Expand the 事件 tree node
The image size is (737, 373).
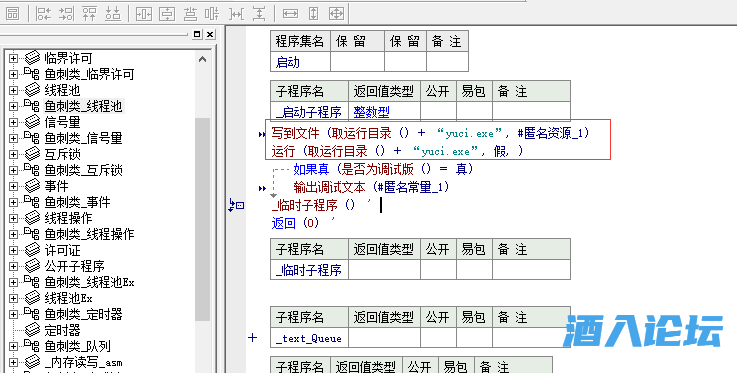[x=13, y=186]
